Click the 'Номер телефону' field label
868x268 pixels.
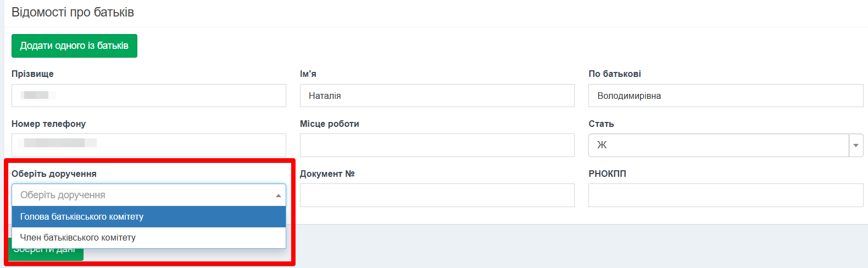48,124
